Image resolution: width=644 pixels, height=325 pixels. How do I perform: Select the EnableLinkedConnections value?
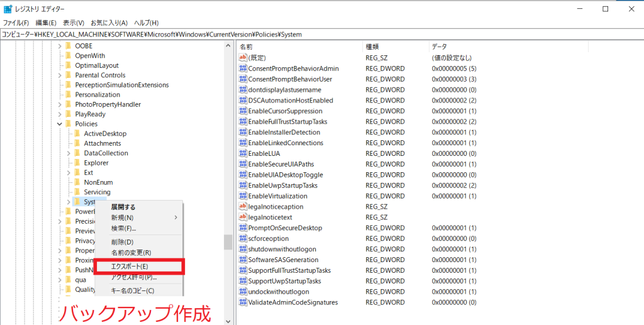pyautogui.click(x=286, y=143)
